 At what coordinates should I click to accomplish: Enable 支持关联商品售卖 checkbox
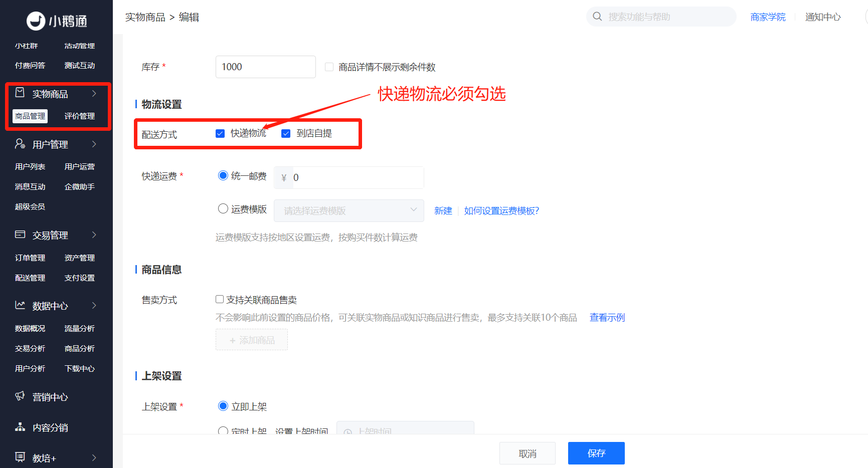[220, 299]
